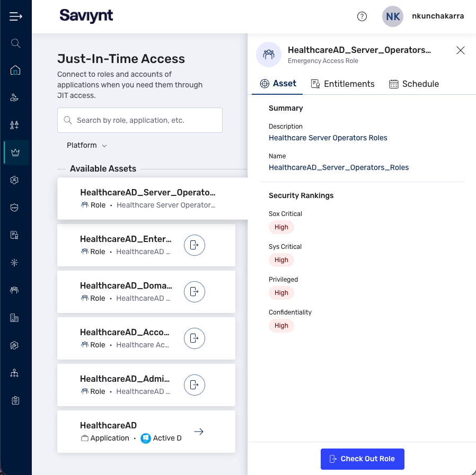Viewport: 476px width, 475px height.
Task: Switch to the Schedule tab
Action: (x=414, y=84)
